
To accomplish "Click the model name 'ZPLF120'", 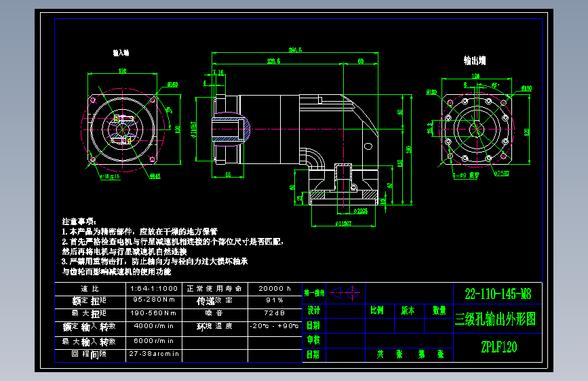I will point(498,347).
